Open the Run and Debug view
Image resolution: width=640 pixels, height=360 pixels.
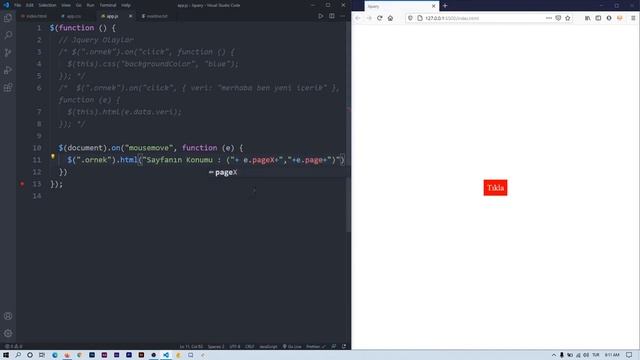click(8, 70)
